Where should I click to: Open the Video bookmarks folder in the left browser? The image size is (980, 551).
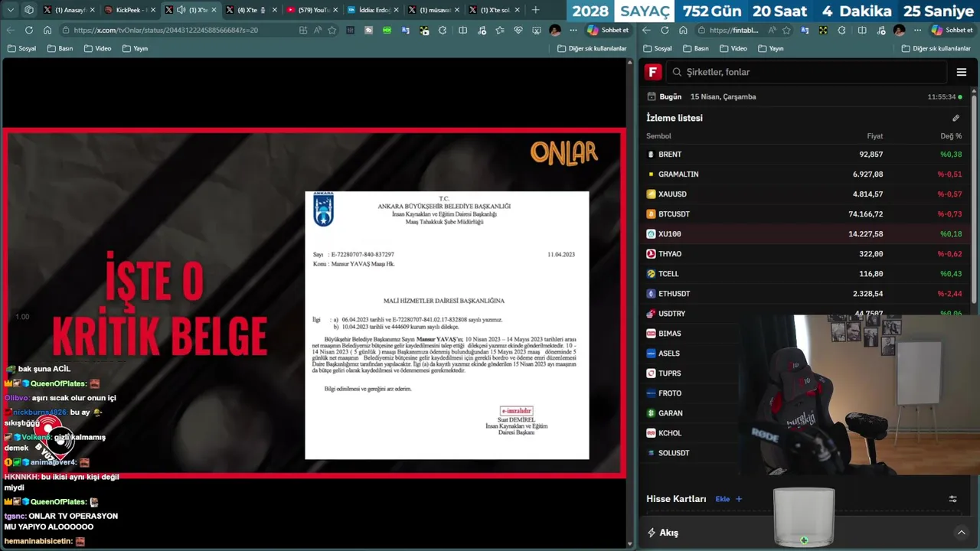(97, 48)
